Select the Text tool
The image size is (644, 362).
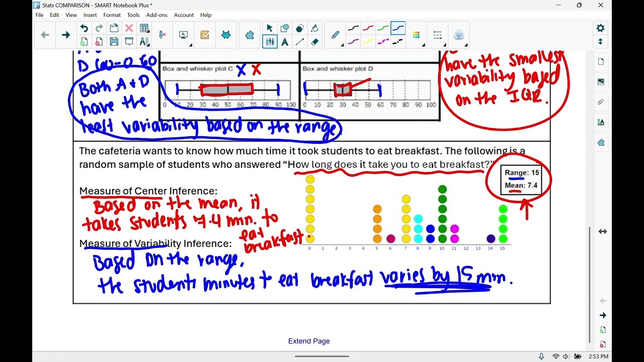(x=285, y=42)
